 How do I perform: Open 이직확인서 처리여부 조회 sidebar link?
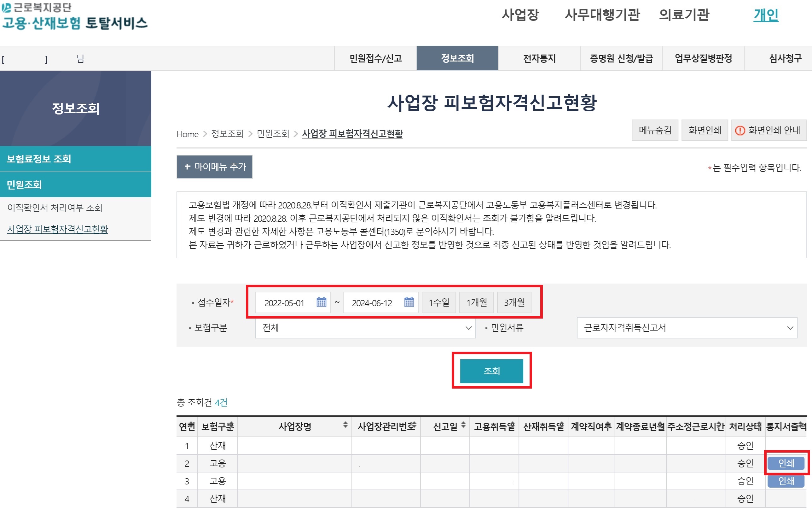55,208
